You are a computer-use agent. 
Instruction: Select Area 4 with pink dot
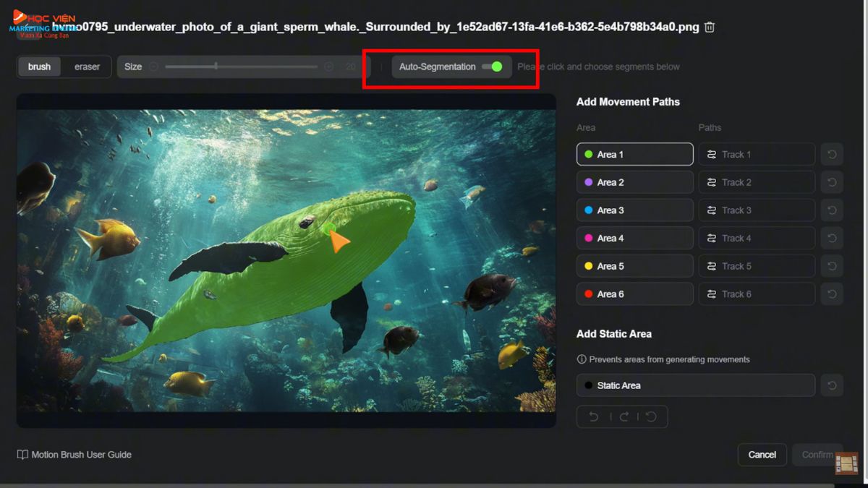[x=634, y=238]
